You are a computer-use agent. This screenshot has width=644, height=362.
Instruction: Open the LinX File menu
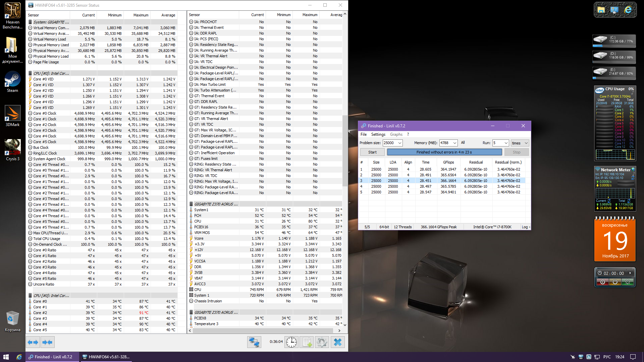[364, 134]
